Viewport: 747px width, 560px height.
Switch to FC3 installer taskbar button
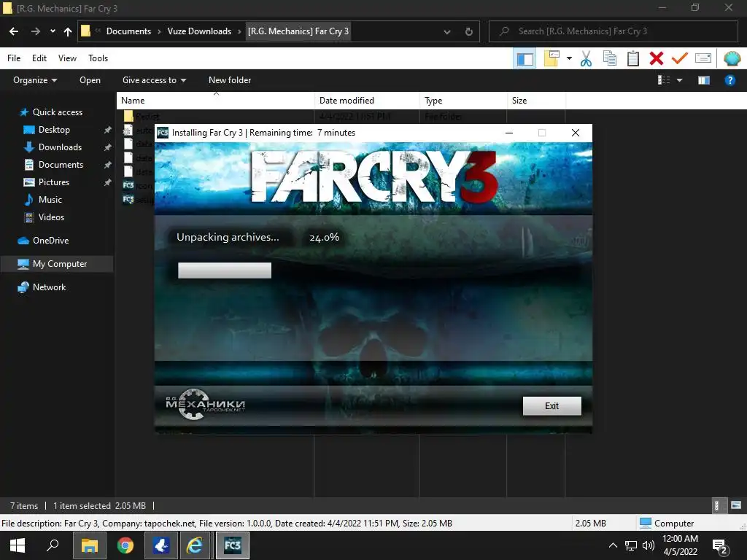(x=233, y=545)
